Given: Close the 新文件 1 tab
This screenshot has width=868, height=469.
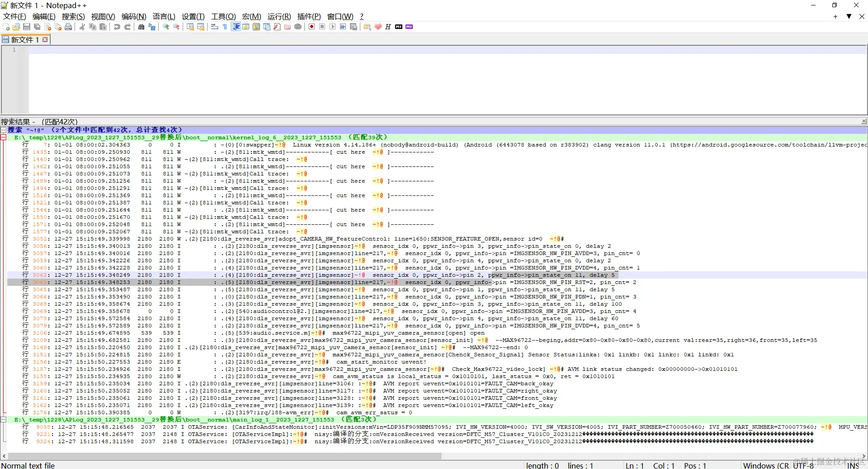Looking at the screenshot, I should click(x=45, y=40).
